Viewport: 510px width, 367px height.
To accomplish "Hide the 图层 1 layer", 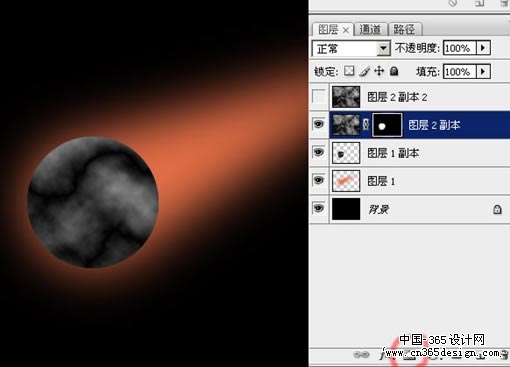I will 319,180.
